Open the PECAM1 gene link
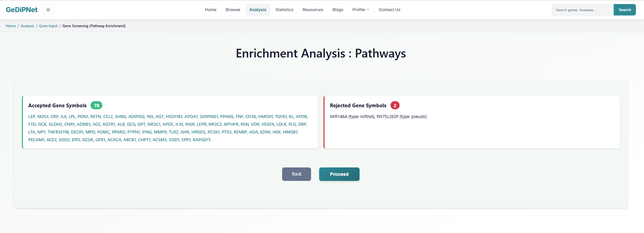This screenshot has height=233, width=644. (x=36, y=140)
